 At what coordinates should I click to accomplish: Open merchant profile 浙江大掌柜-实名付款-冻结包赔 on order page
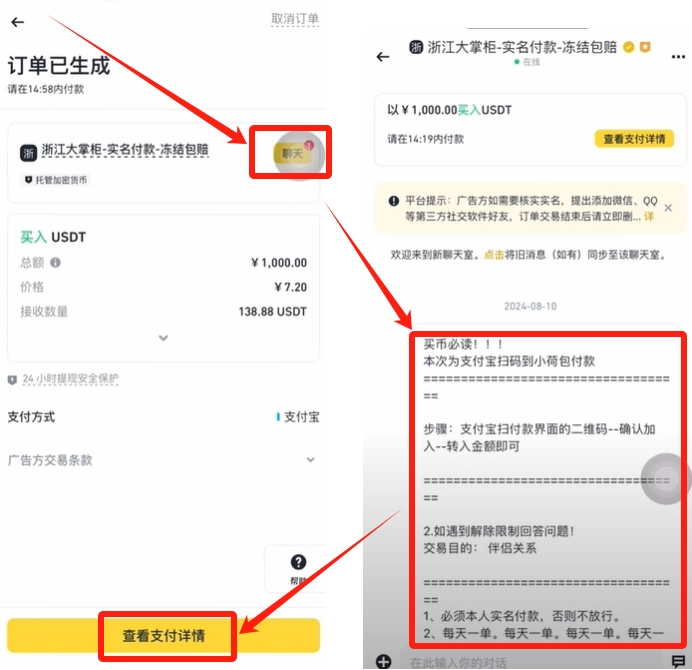(125, 150)
